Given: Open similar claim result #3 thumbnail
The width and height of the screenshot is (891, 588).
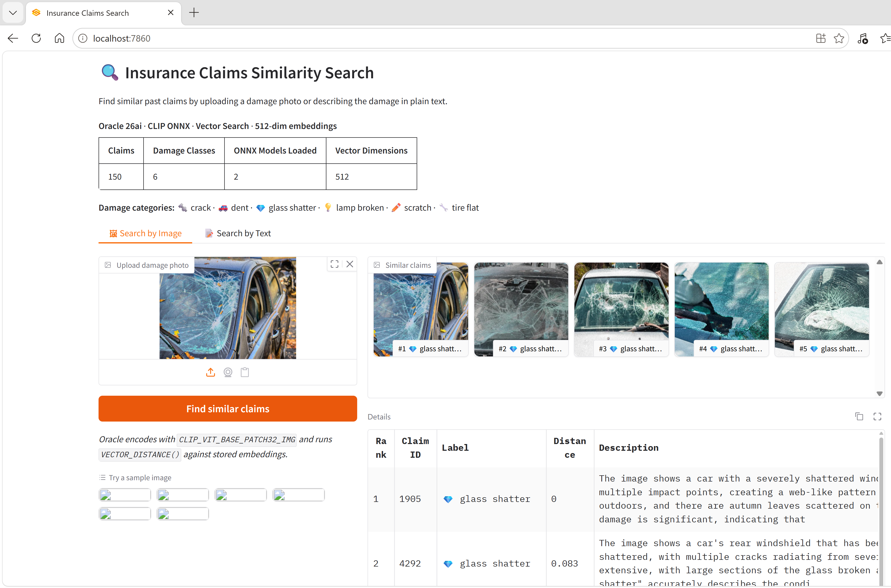Looking at the screenshot, I should 621,309.
